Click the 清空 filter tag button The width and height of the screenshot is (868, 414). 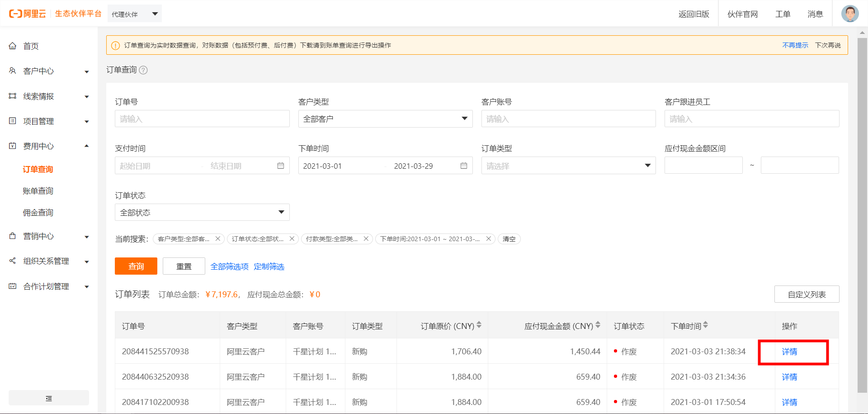[509, 239]
